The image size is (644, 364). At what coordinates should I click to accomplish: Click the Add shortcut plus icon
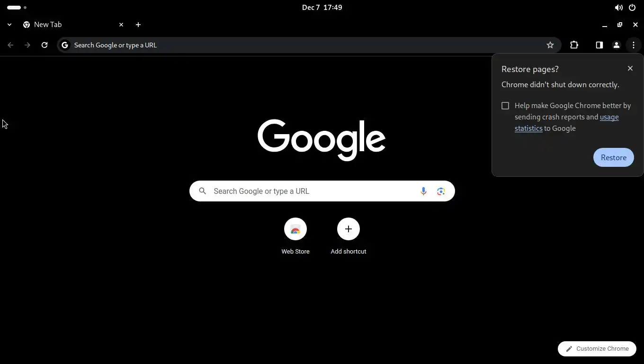(x=349, y=229)
